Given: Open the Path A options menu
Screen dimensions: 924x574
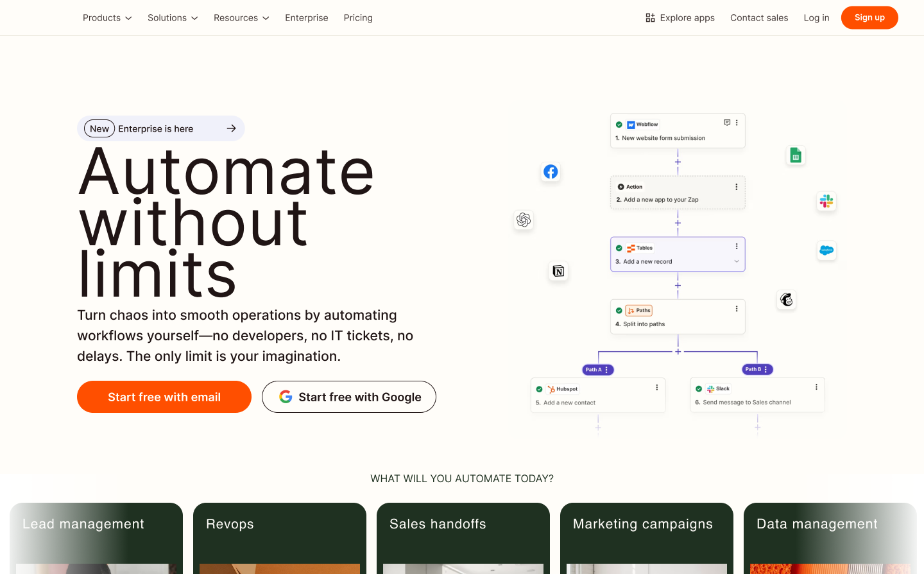Looking at the screenshot, I should click(x=606, y=370).
